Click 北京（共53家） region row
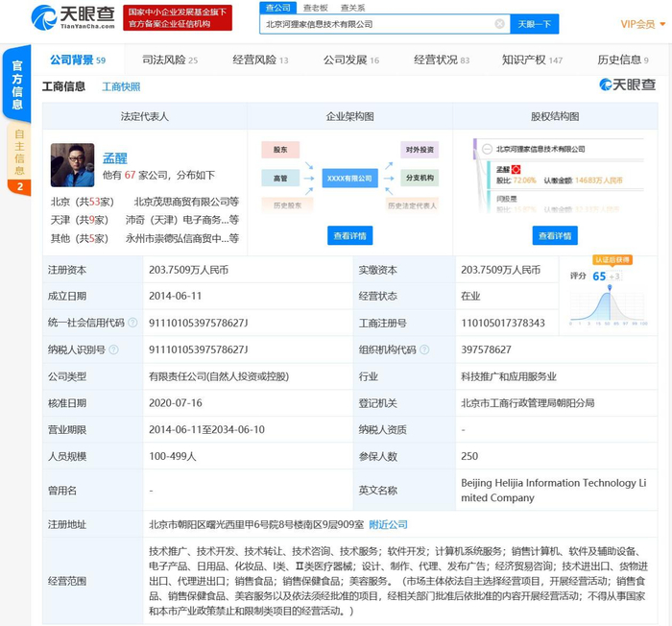Viewport: 672px width, 626px height. click(83, 202)
